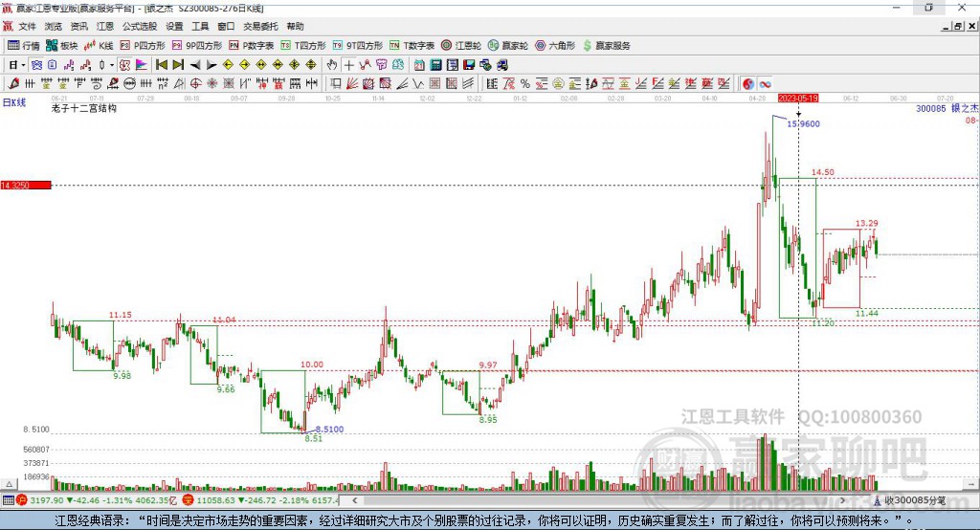980x530 pixels.
Task: Open the T数字表 tool
Action: click(412, 46)
